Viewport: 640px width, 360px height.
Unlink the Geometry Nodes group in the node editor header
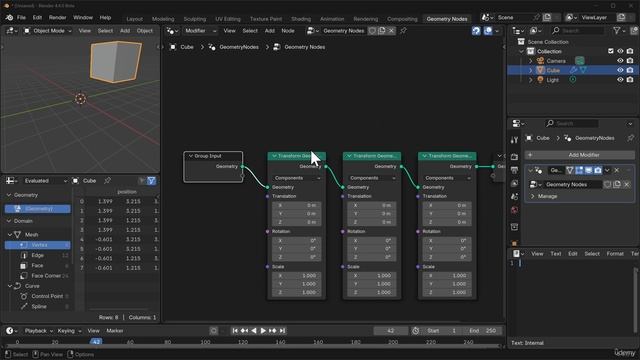pyautogui.click(x=391, y=31)
